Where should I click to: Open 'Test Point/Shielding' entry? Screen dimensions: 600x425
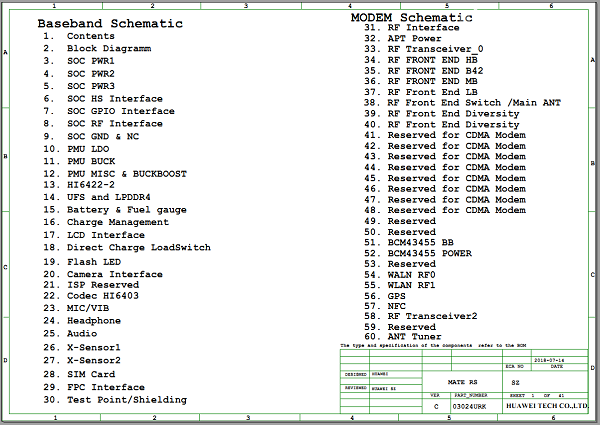(x=126, y=400)
